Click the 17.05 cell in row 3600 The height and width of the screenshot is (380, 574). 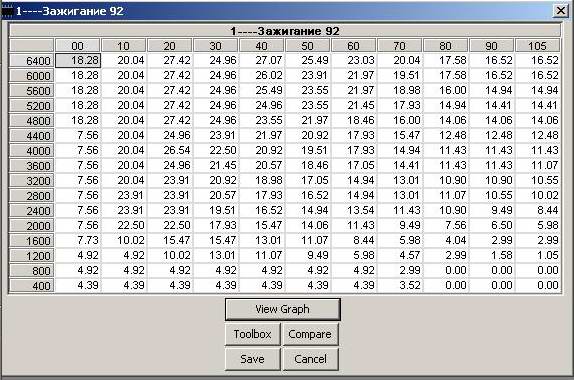353,165
